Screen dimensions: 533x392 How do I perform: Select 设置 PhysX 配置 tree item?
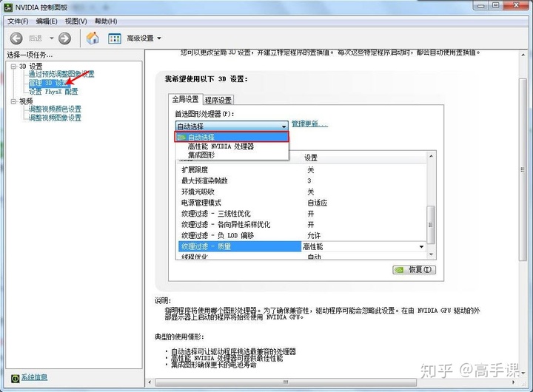click(53, 92)
